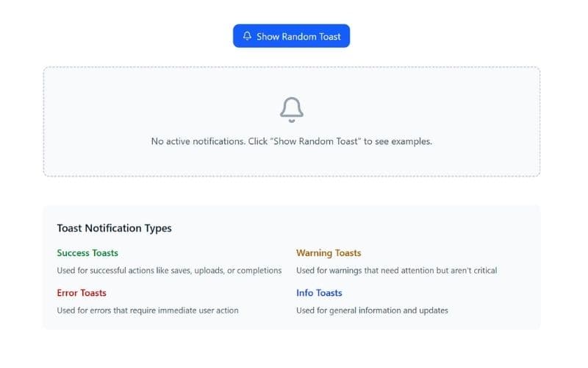588x368 pixels.
Task: Click the quoted "Show Random Toast" phrase in message
Action: click(318, 141)
